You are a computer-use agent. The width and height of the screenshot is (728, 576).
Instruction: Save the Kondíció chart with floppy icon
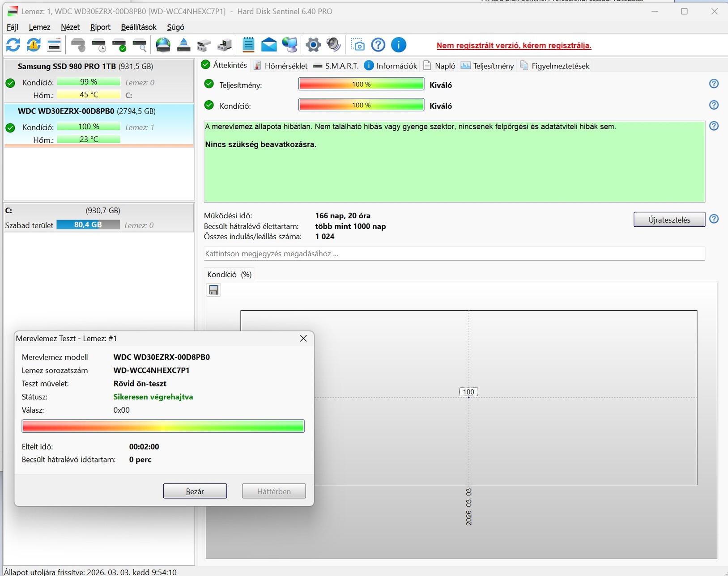click(213, 290)
